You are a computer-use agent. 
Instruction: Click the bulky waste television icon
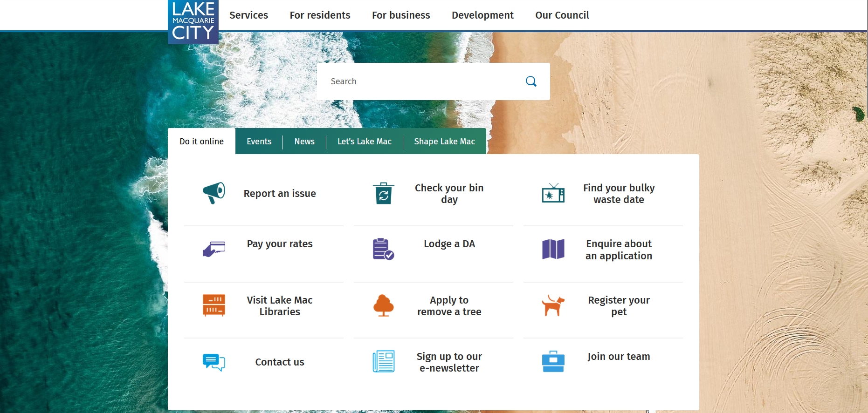click(x=553, y=193)
